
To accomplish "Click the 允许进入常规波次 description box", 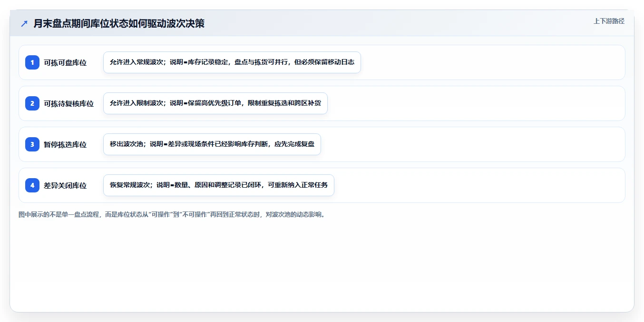I will [x=232, y=62].
